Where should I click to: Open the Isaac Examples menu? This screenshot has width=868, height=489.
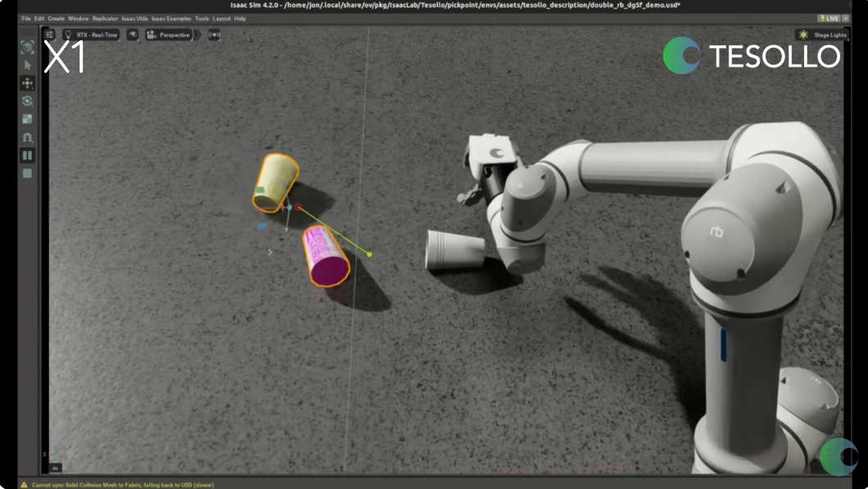(x=172, y=18)
